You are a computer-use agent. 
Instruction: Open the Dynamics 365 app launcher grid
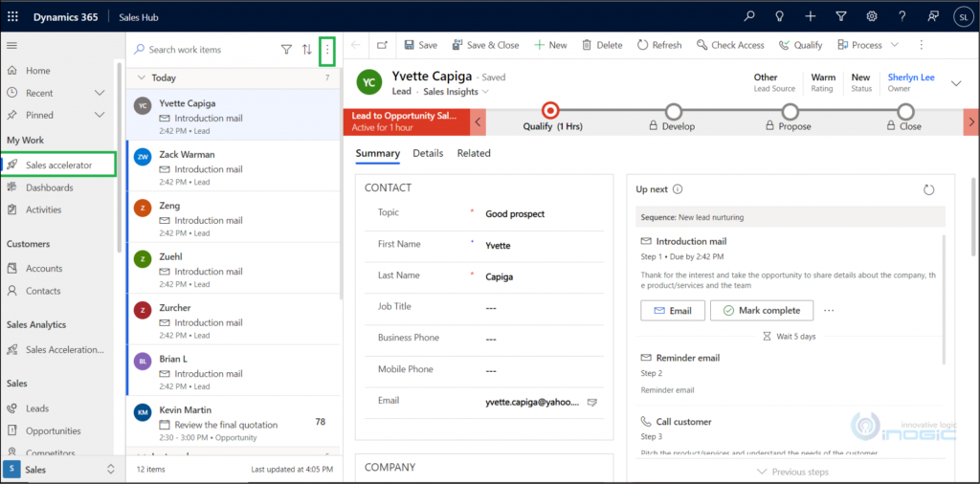point(12,17)
